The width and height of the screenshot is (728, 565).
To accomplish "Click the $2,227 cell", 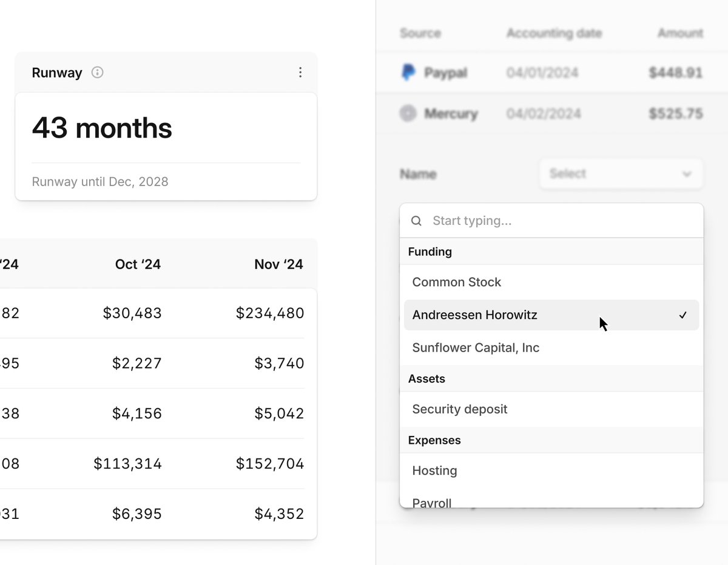I will [137, 364].
